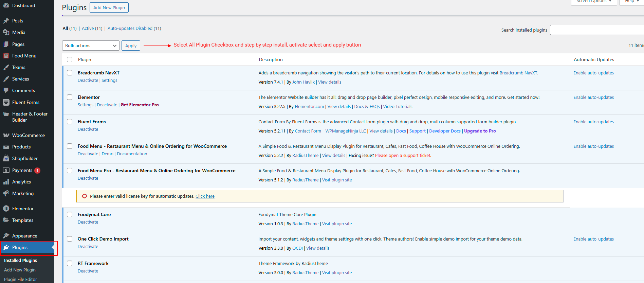Viewport: 644px width, 283px height.
Task: Select the One Click Demo Import checkbox
Action: pos(70,239)
